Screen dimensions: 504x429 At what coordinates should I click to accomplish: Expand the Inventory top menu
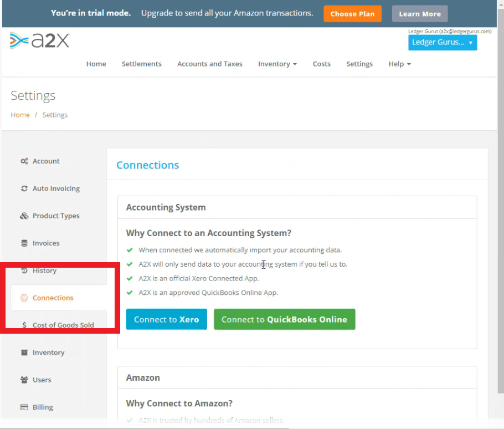tap(277, 64)
